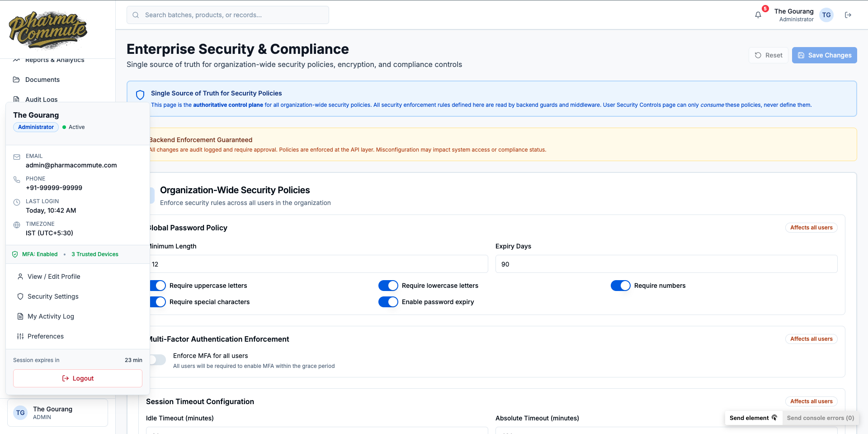Screen dimensions: 868x434
Task: Click the last login clock icon
Action: click(x=17, y=202)
